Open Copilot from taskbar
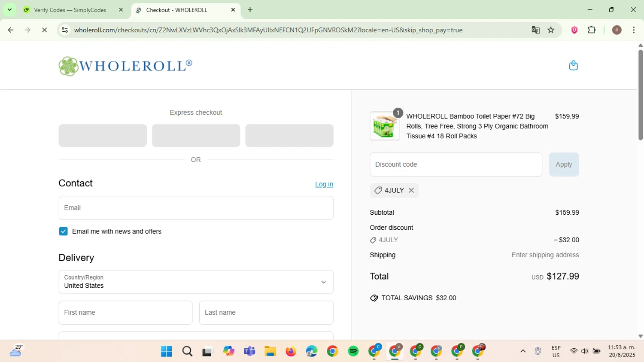Viewport: 644px width, 362px height. (229, 351)
